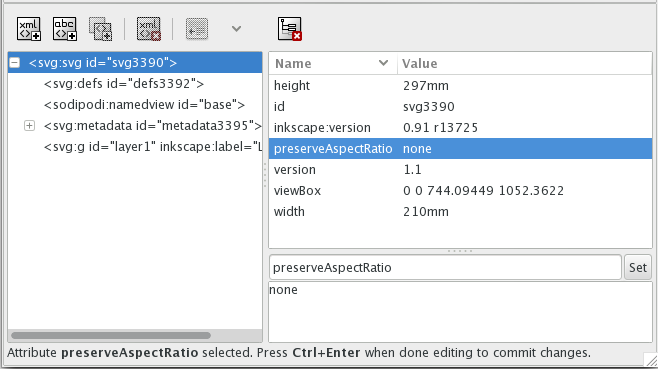Click the Duplicate node icon

(x=101, y=29)
